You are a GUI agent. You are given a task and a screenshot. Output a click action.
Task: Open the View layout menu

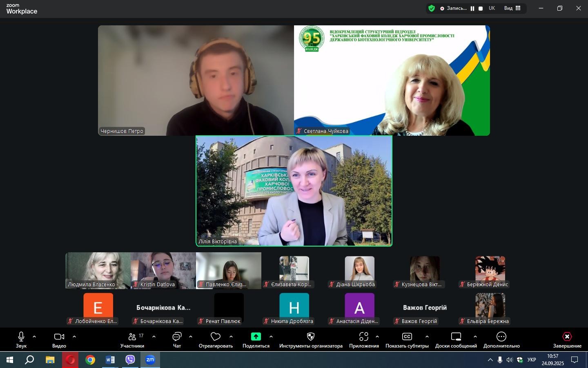pyautogui.click(x=512, y=8)
